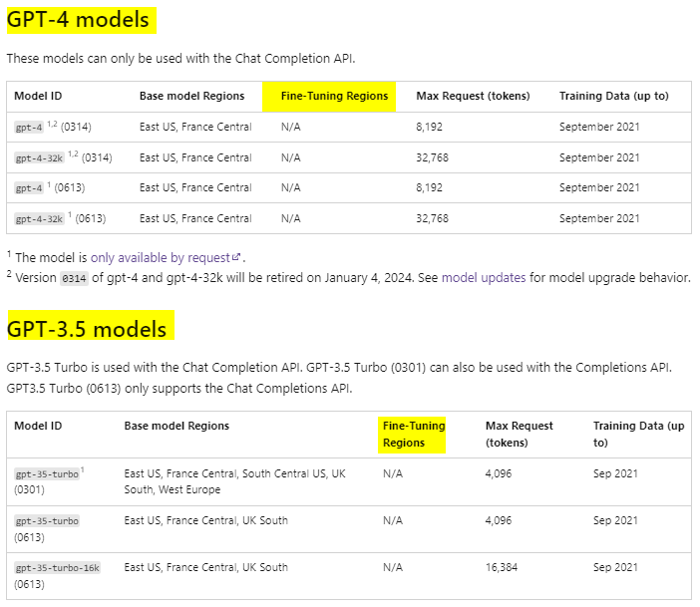Click 'Model ID' header in GPT-4 table
This screenshot has height=607, width=700.
pyautogui.click(x=38, y=96)
